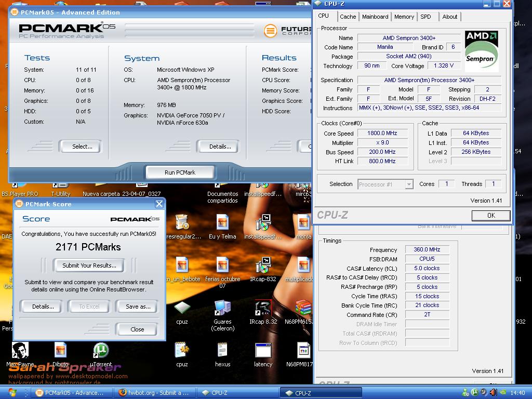Screen dimensions: 532x399
Task: Open the ferias octubre 07 image icon
Action: tap(222, 265)
